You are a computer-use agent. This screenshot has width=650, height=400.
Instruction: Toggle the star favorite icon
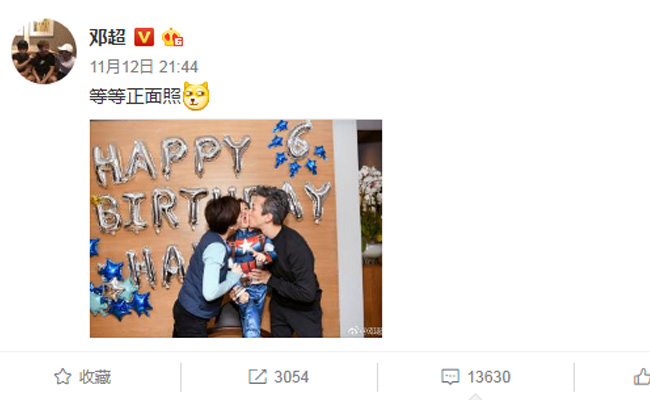pos(63,377)
